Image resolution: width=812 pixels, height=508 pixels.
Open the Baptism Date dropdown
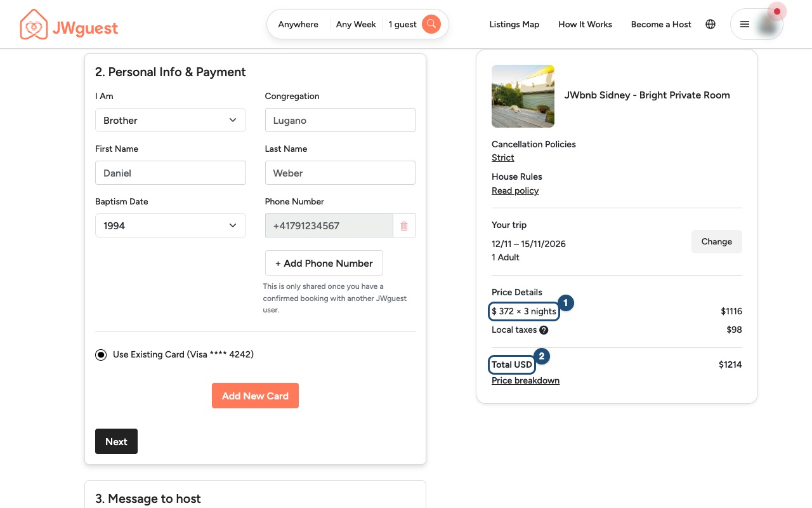click(x=171, y=225)
